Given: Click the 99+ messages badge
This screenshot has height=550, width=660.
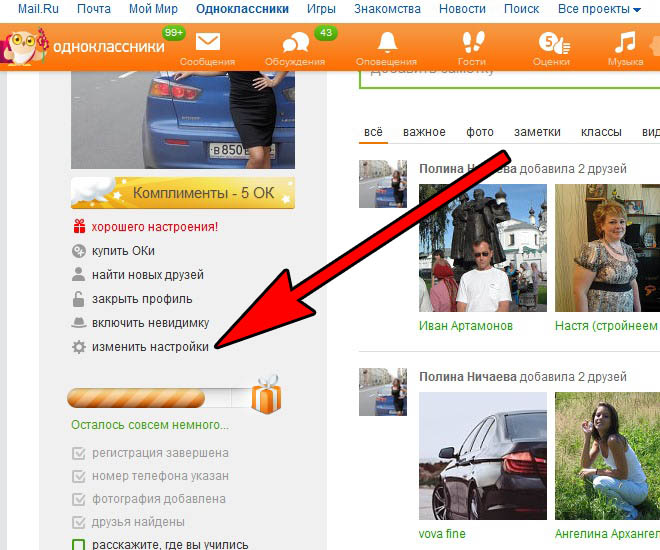Looking at the screenshot, I should pos(174,33).
